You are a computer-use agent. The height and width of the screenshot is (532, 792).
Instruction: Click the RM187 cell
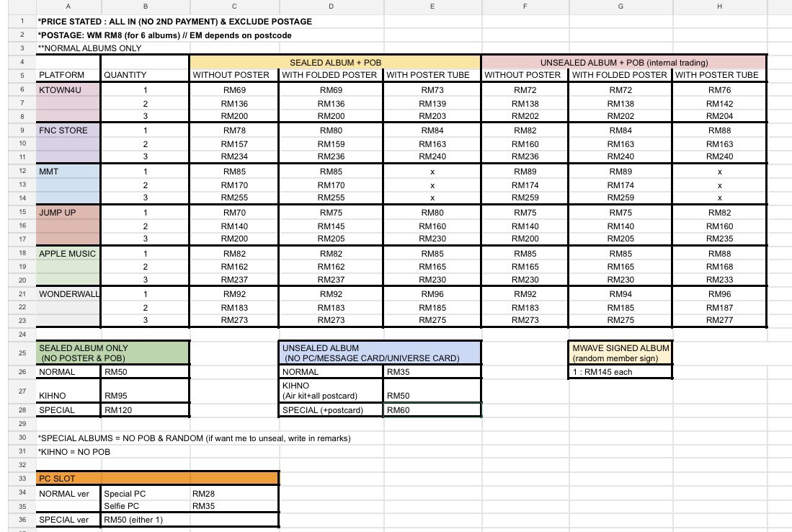point(719,308)
